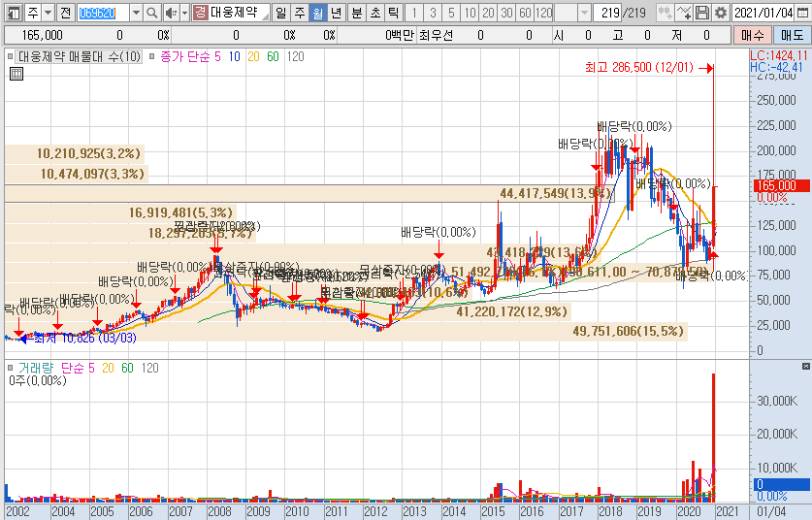Click the 거래량 volume indicator label

36,368
